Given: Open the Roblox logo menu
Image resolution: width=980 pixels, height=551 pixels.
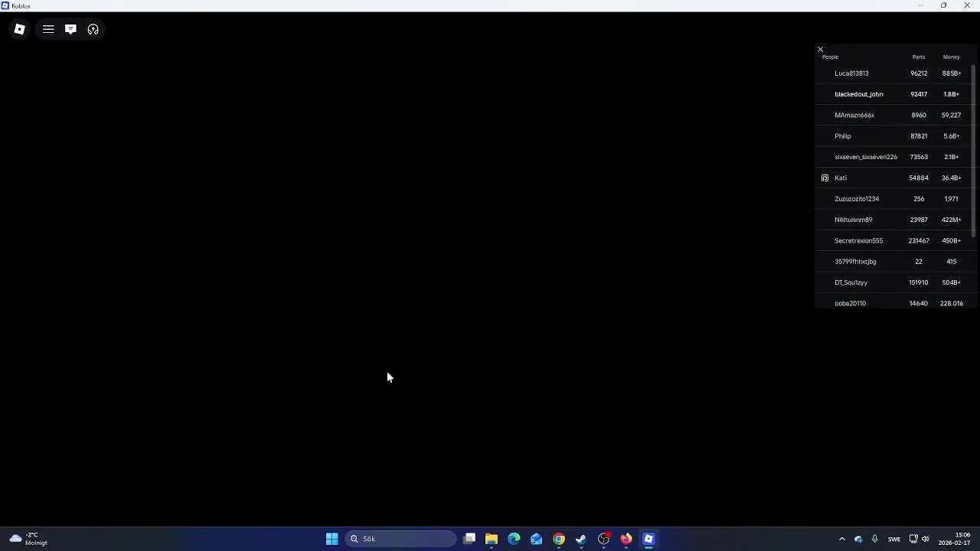Looking at the screenshot, I should click(x=20, y=29).
